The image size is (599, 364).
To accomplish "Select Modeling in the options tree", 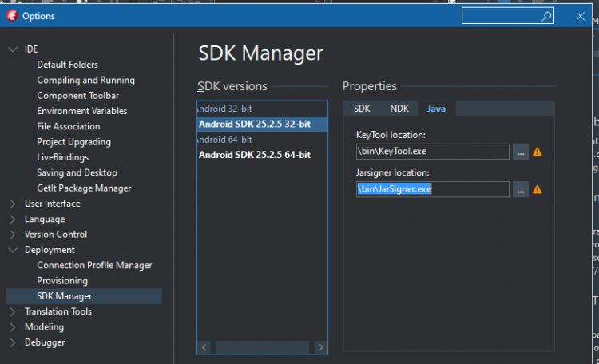I will pyautogui.click(x=44, y=327).
